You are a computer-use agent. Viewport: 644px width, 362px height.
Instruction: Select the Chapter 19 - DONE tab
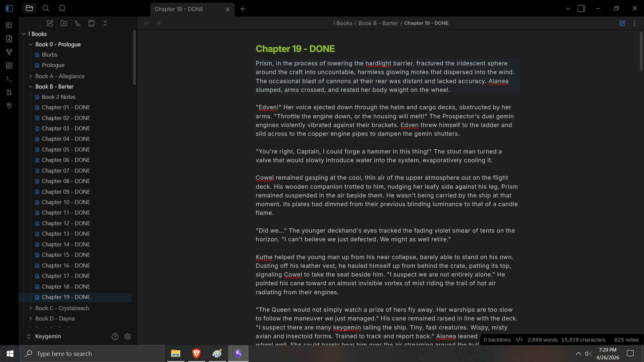click(x=192, y=9)
